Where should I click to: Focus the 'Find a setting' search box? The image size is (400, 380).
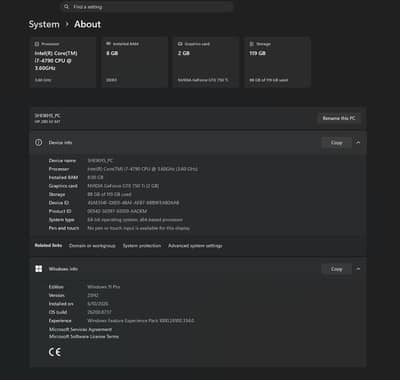coord(147,7)
